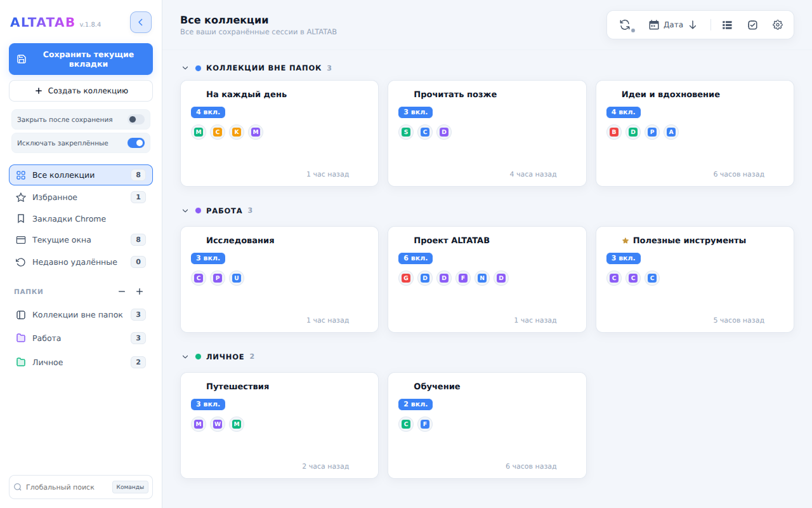Collapse the КОЛЛЕКЦИИ ВНЕ ПАПОК section
This screenshot has height=508, width=812.
point(185,68)
